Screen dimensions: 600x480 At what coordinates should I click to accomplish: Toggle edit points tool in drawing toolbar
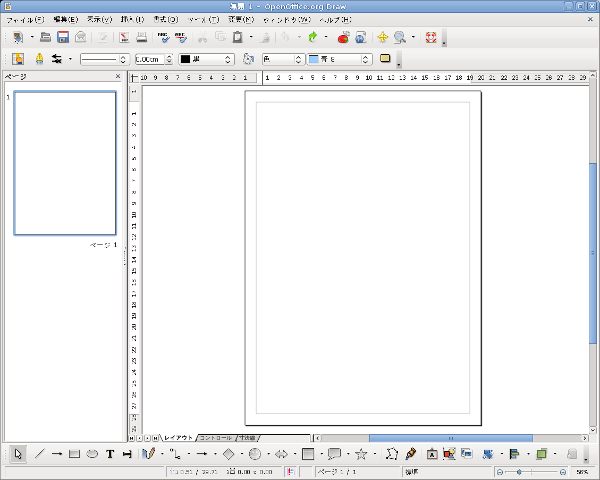click(391, 454)
